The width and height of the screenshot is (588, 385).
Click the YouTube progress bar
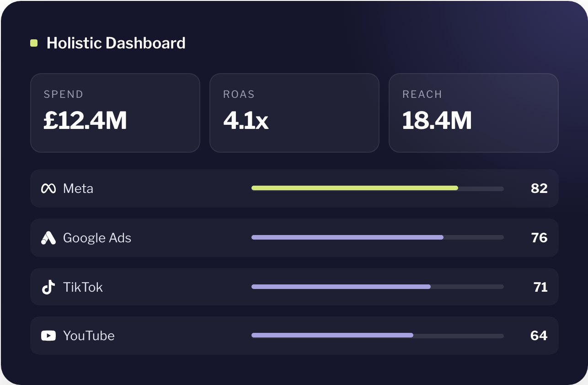[378, 335]
